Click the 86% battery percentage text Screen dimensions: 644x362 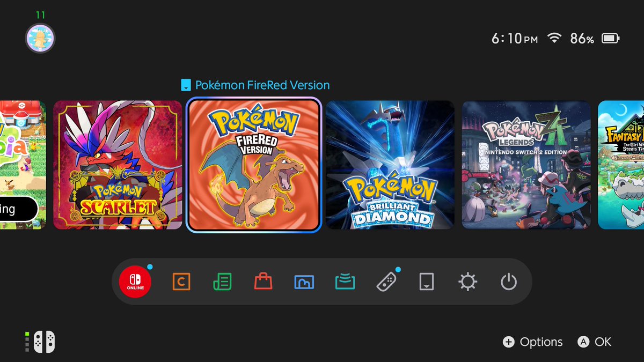coord(582,39)
